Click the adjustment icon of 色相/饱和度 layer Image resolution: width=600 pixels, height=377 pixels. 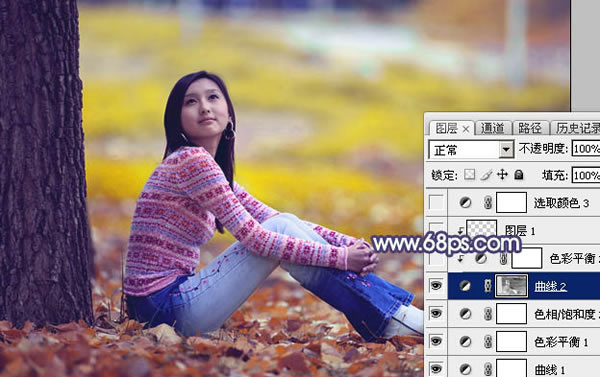(465, 314)
